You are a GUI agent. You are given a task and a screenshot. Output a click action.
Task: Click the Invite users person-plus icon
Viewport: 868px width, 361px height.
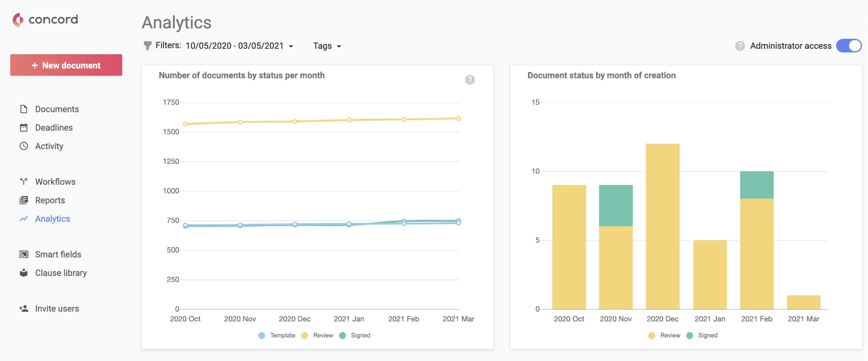[23, 308]
